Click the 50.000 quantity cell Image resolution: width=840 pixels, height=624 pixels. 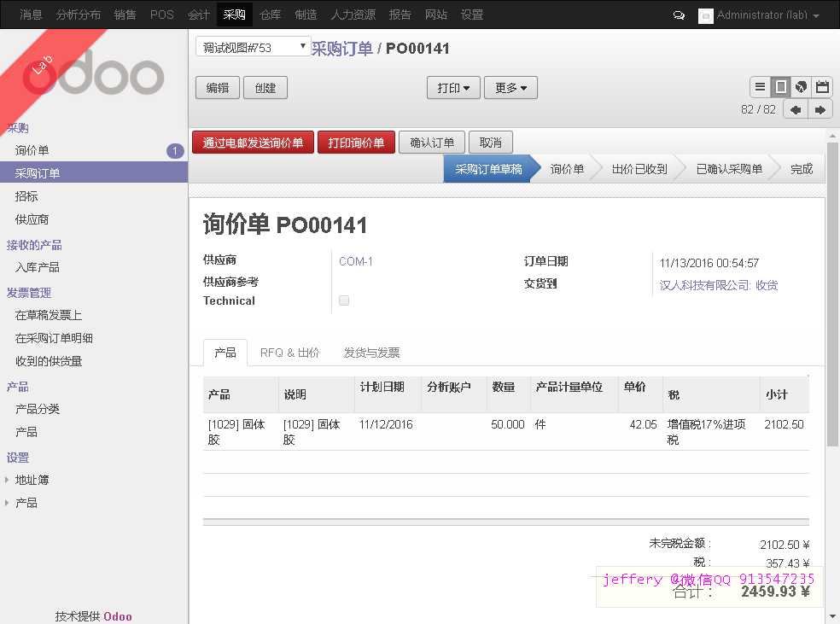507,425
